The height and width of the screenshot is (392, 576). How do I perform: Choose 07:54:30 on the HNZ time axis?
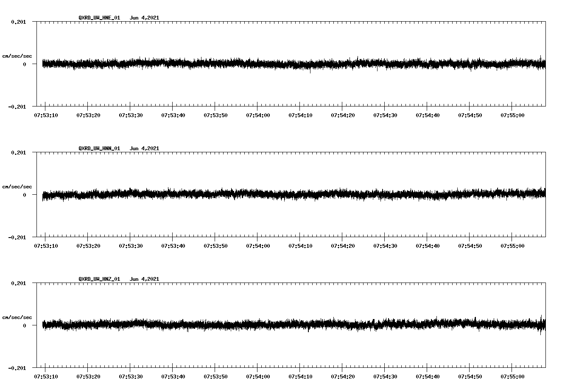click(x=385, y=376)
